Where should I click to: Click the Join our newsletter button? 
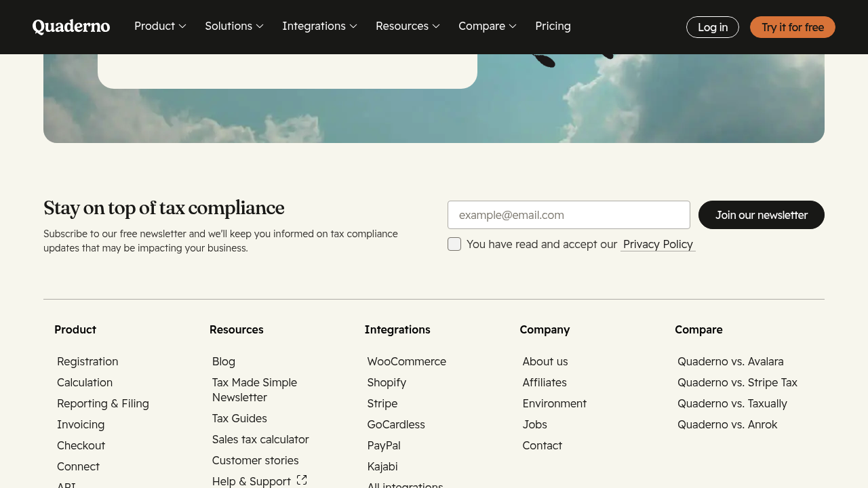click(x=761, y=214)
